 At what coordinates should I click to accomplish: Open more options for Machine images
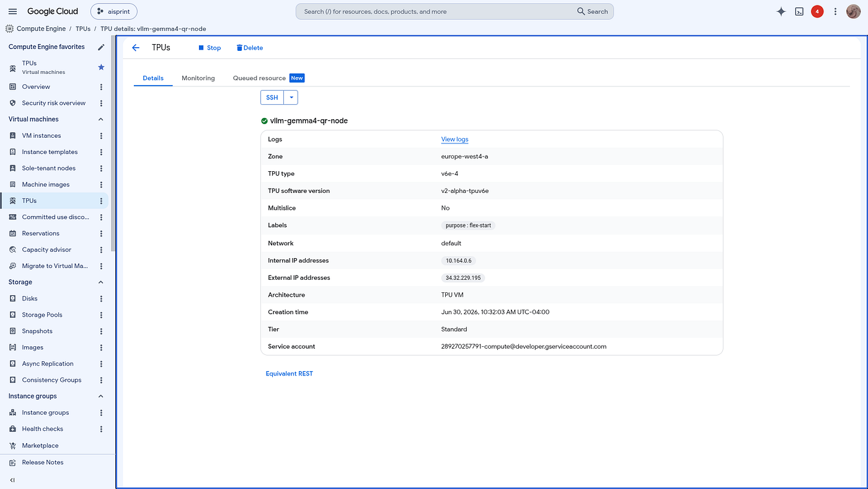point(102,184)
